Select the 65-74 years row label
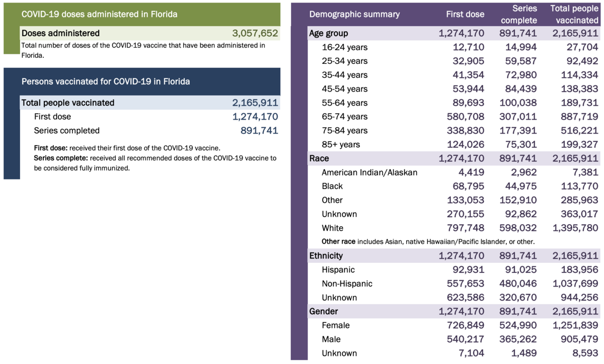604x364 pixels. tap(344, 117)
